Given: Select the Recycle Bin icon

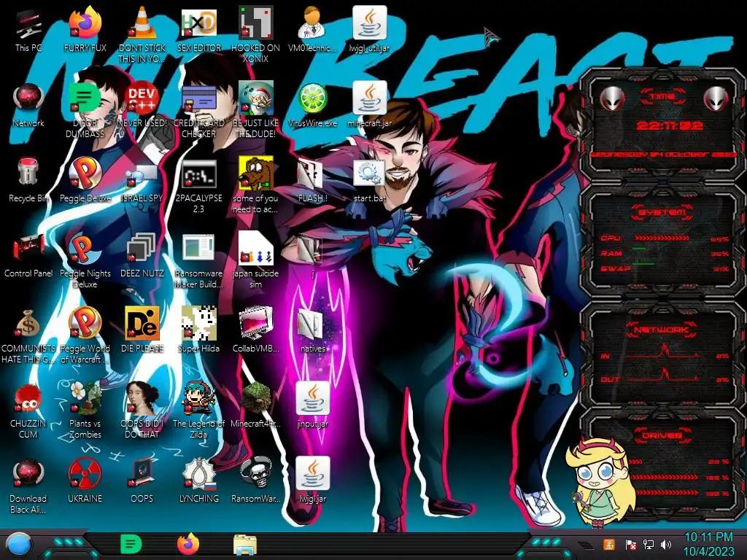Looking at the screenshot, I should [x=28, y=174].
